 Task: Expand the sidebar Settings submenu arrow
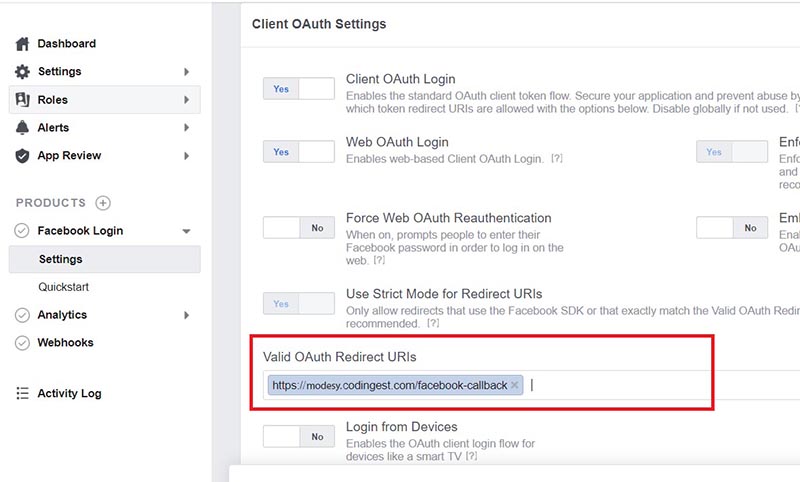[x=187, y=72]
